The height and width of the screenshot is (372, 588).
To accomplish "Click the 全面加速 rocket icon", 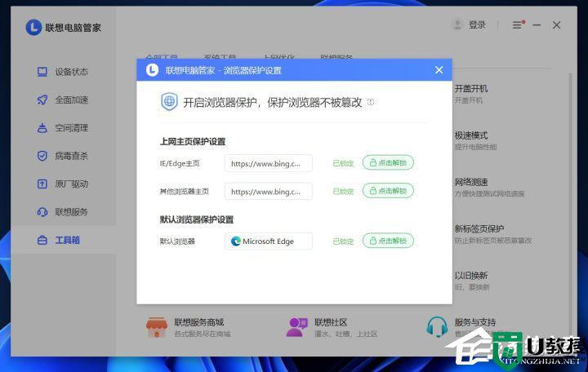I will pyautogui.click(x=42, y=100).
